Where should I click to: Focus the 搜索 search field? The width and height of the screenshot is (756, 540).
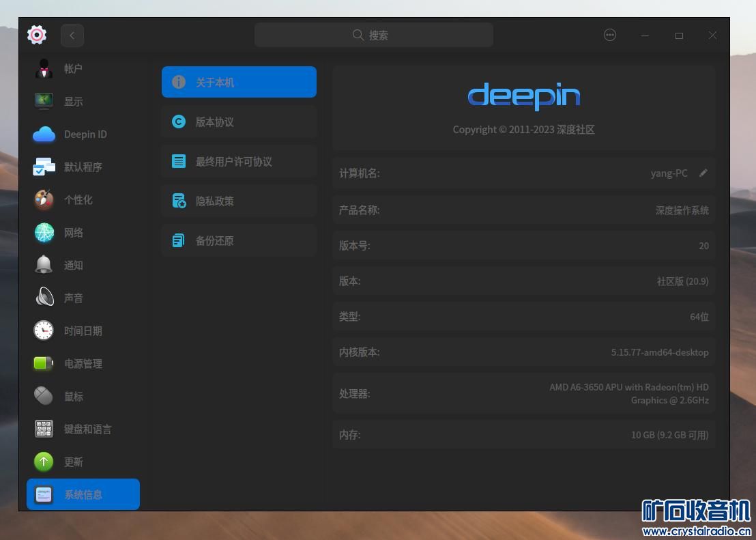(x=374, y=35)
